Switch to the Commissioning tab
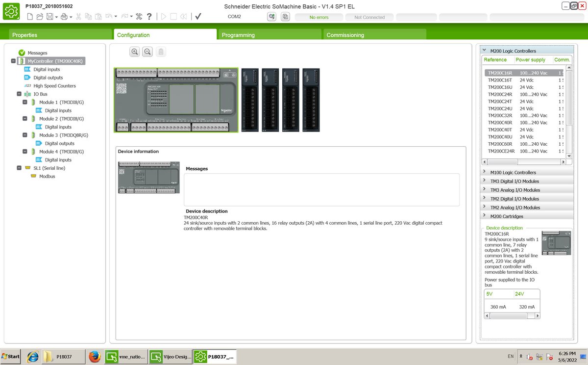 pyautogui.click(x=375, y=35)
